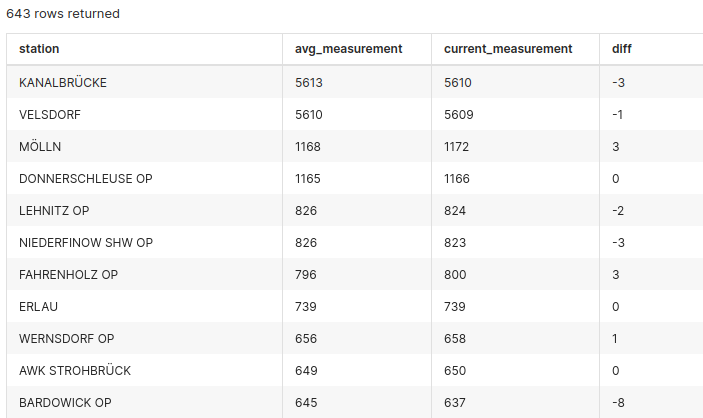Click the DONNERSCHLEUSE OP station cell
Image resolution: width=703 pixels, height=418 pixels.
[86, 178]
